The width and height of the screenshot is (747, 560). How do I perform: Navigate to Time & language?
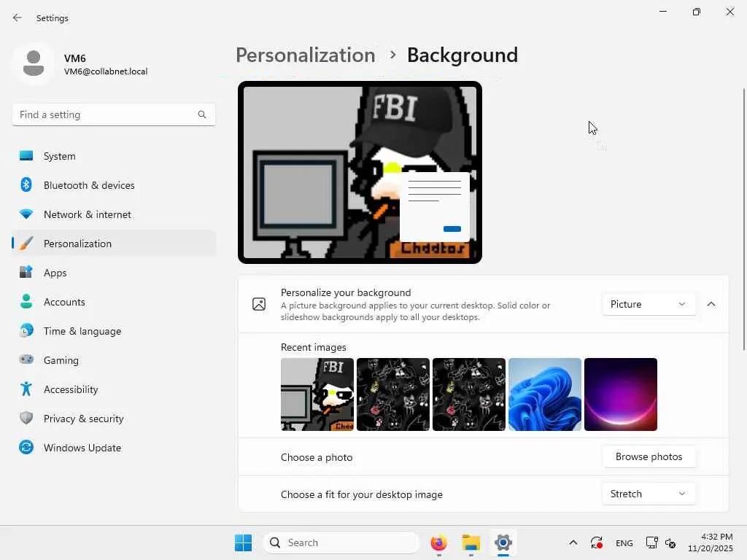113,330
